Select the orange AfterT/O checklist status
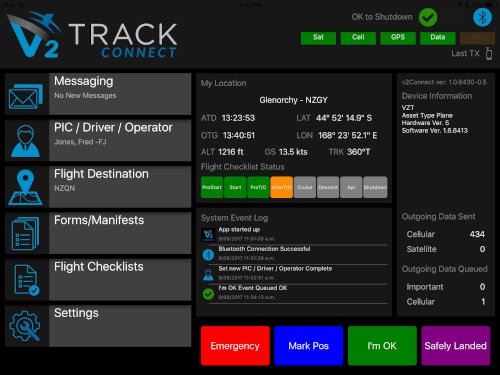The image size is (500, 375). tap(282, 187)
